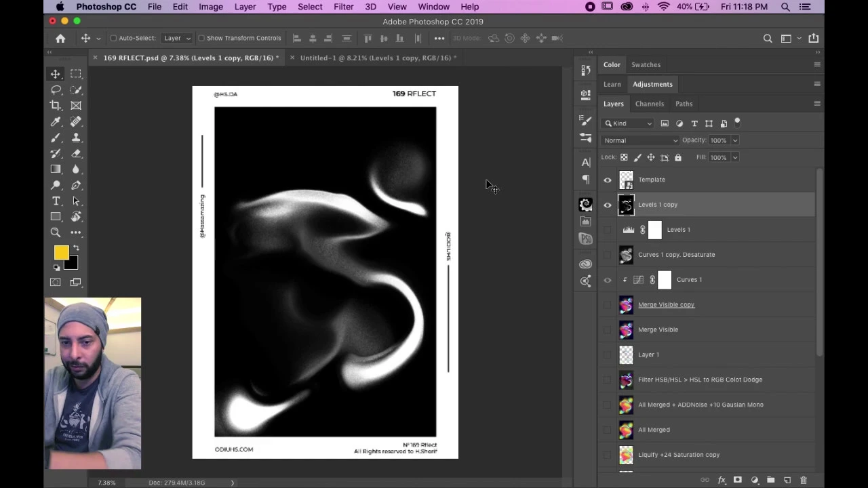Select the Rectangular Marquee tool
The height and width of the screenshot is (488, 868).
pyautogui.click(x=76, y=74)
